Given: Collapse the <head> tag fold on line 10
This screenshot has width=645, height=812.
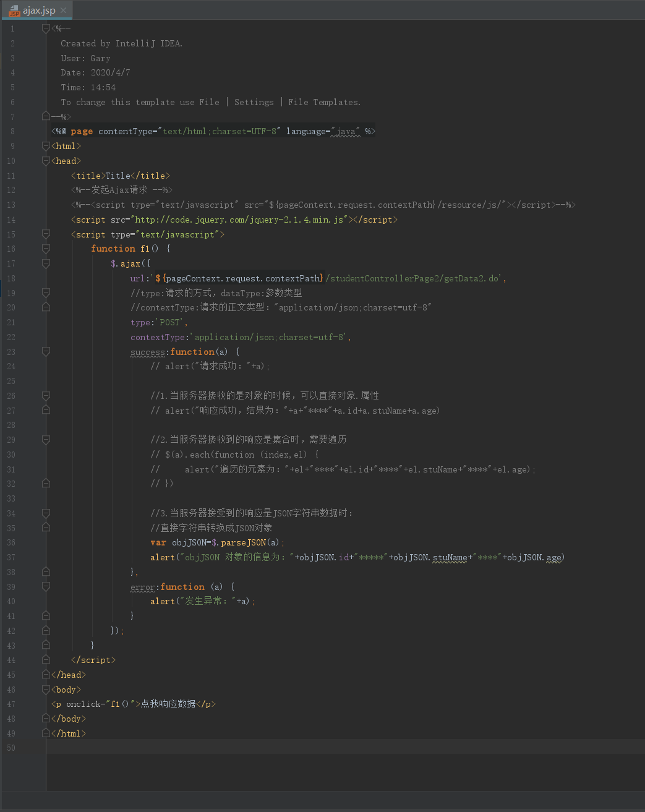Looking at the screenshot, I should pos(46,161).
